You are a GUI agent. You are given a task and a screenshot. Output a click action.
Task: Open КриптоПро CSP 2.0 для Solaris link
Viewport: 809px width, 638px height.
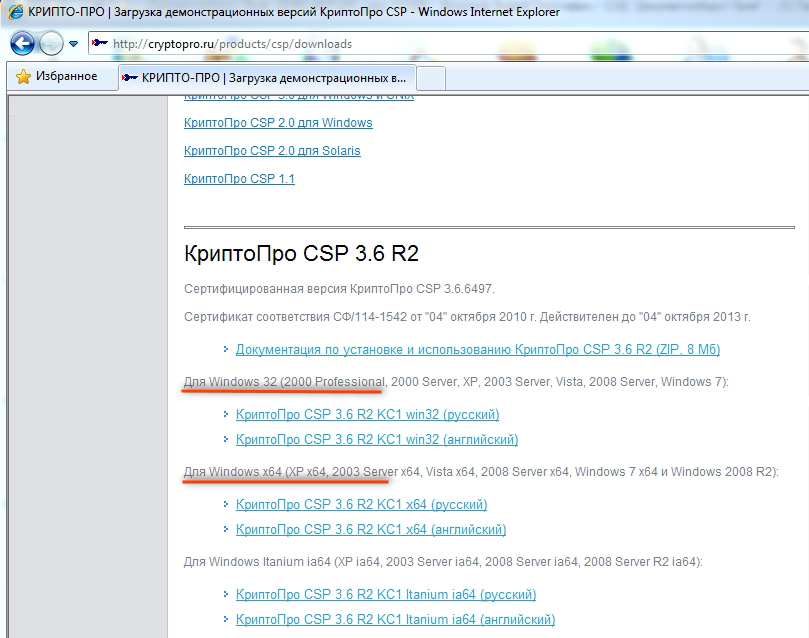[x=272, y=151]
